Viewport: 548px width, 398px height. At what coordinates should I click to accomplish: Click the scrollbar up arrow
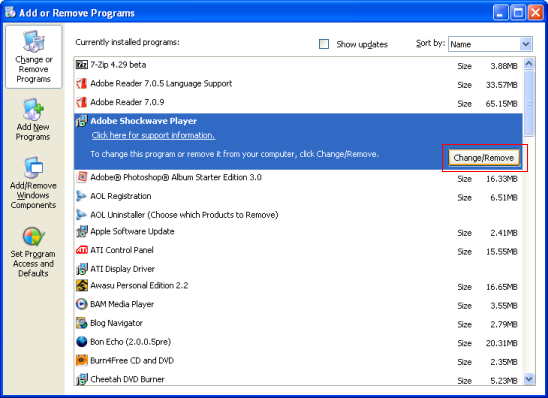529,64
